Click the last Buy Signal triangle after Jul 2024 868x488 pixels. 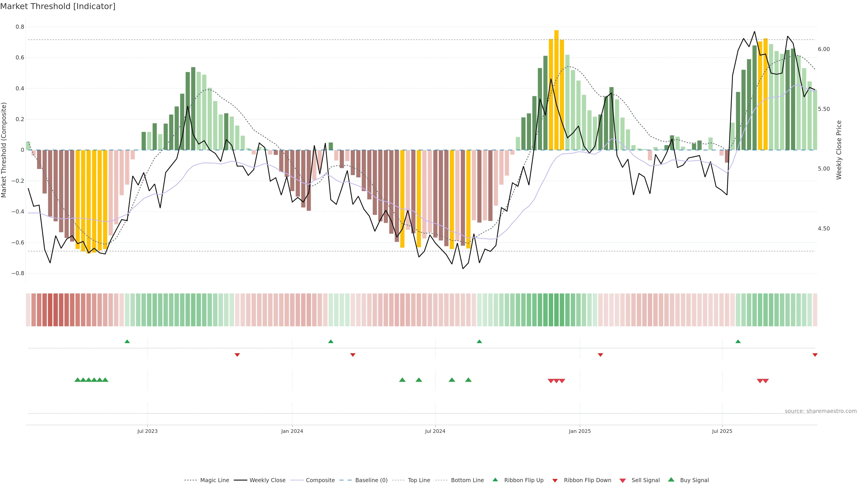468,380
